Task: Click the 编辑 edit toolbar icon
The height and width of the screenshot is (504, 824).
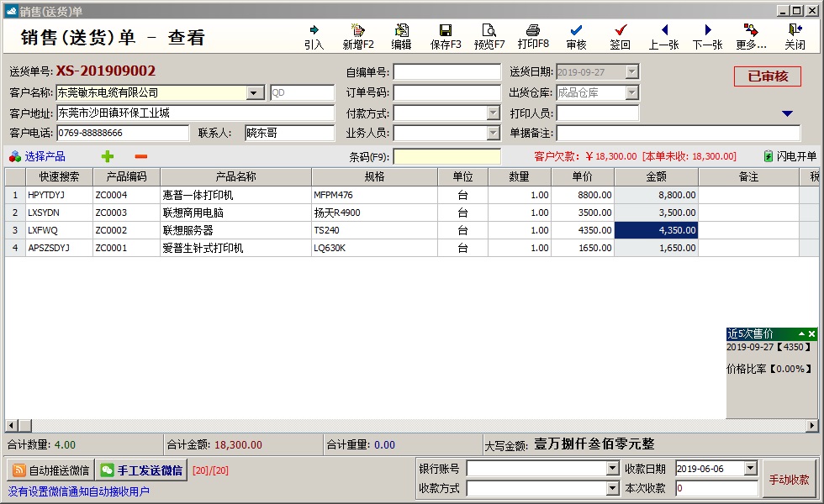Action: pos(401,31)
